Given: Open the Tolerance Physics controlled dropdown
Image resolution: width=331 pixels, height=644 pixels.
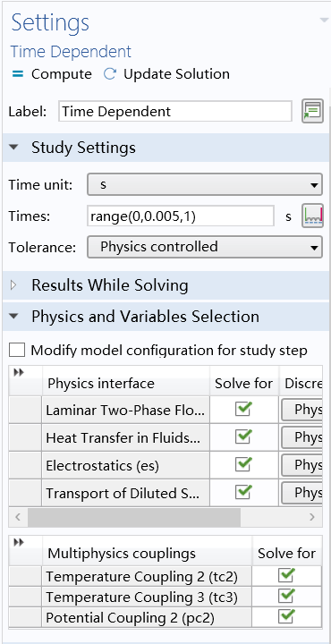Looking at the screenshot, I should coord(205,247).
